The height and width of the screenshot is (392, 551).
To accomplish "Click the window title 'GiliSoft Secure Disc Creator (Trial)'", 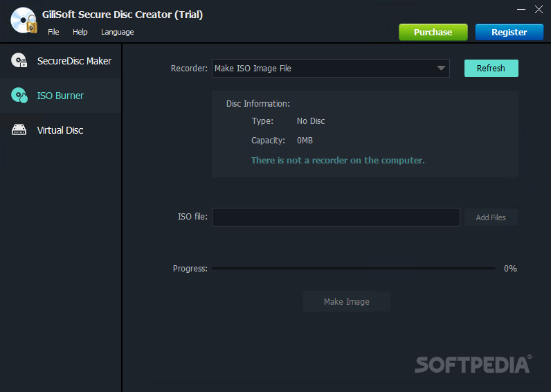I will click(123, 15).
